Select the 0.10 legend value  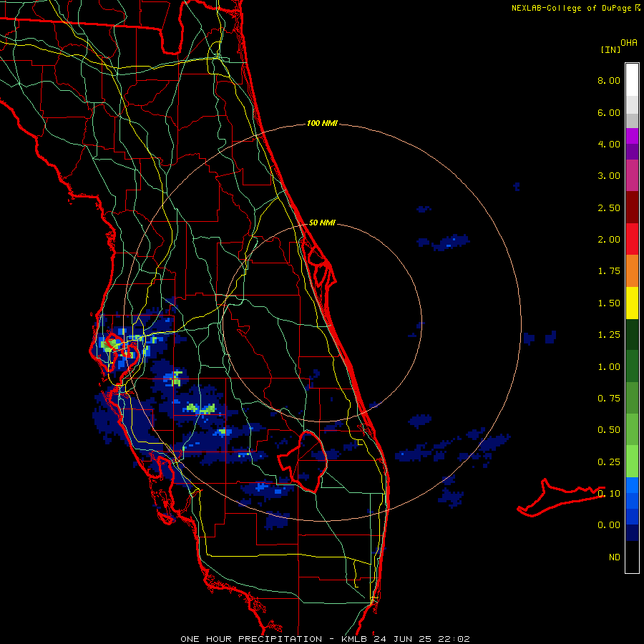(609, 494)
